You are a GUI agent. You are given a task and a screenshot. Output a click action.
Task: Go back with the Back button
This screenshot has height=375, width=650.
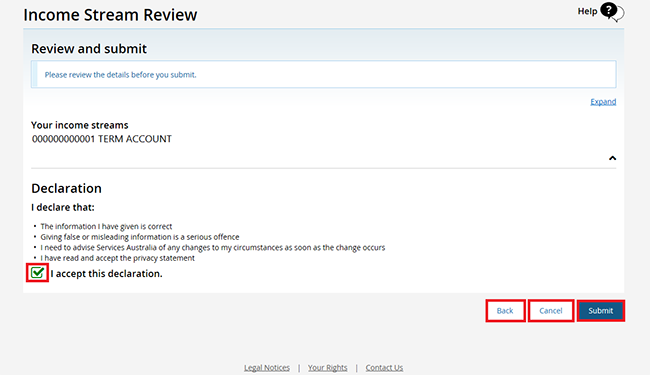(x=505, y=310)
